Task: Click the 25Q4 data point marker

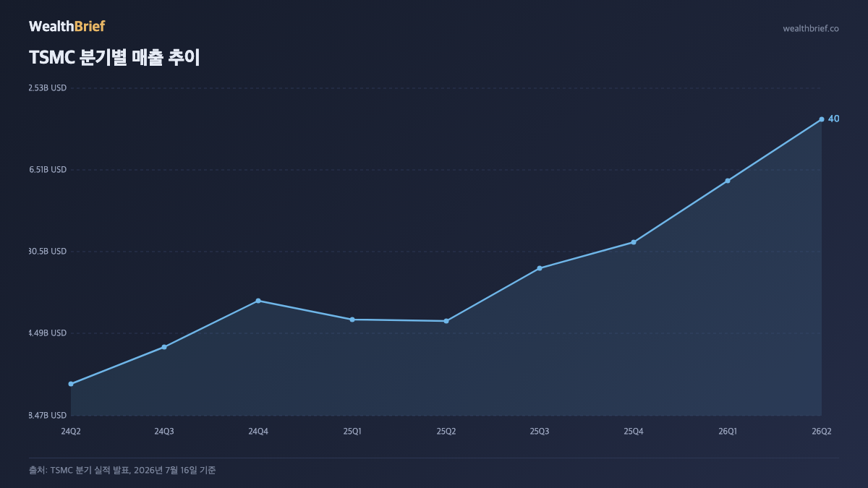Action: click(x=634, y=242)
